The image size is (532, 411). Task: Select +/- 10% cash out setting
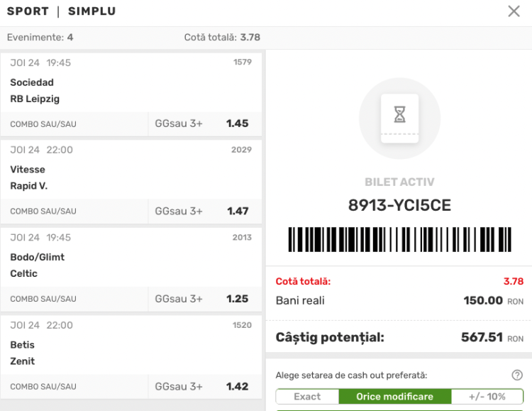tap(487, 396)
